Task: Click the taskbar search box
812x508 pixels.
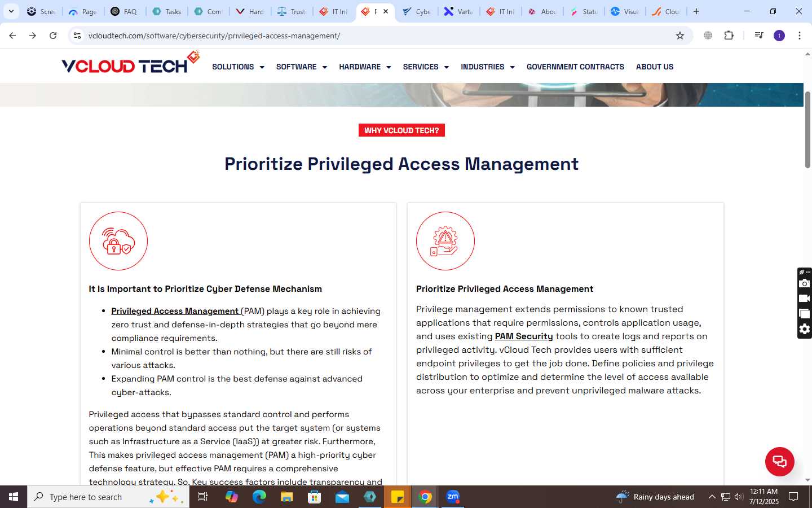Action: (x=108, y=497)
